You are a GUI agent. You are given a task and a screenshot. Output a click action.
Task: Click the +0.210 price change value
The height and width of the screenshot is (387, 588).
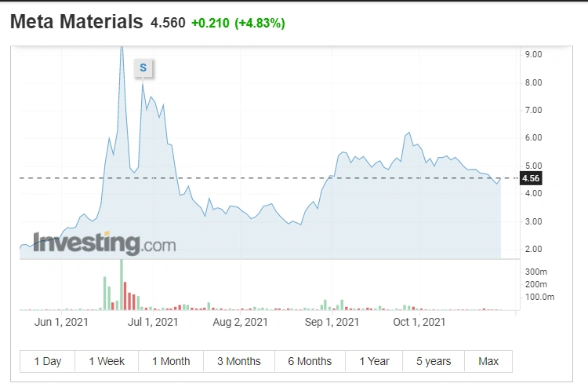210,23
